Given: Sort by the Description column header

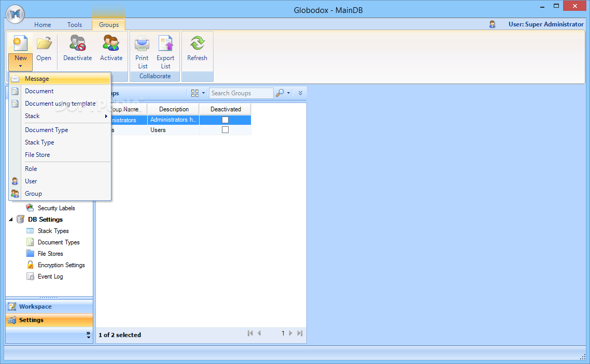Looking at the screenshot, I should (174, 109).
